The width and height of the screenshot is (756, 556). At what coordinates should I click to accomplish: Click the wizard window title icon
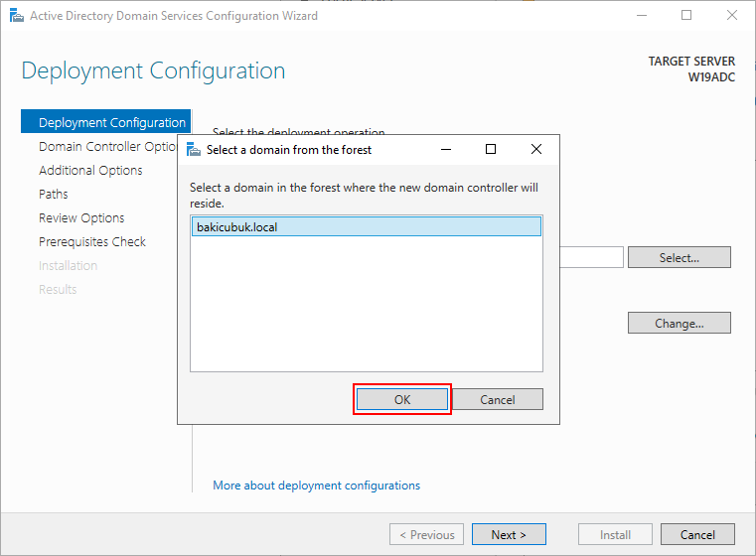tap(17, 16)
